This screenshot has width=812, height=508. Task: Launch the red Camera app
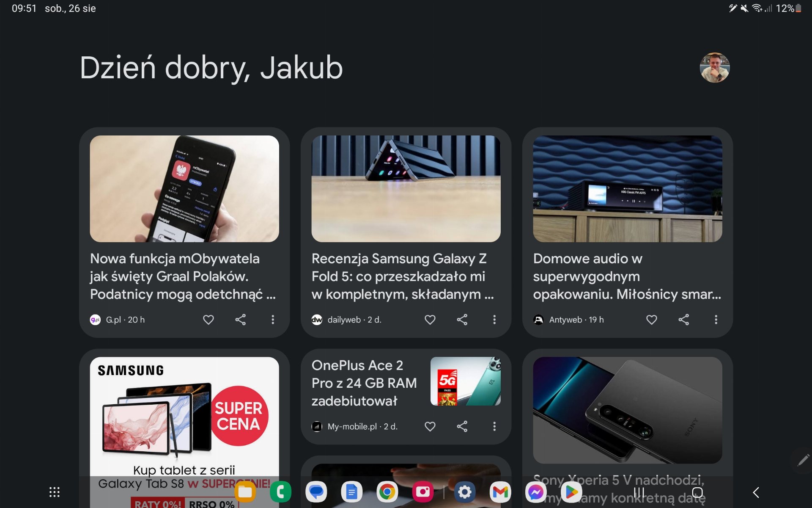click(423, 492)
